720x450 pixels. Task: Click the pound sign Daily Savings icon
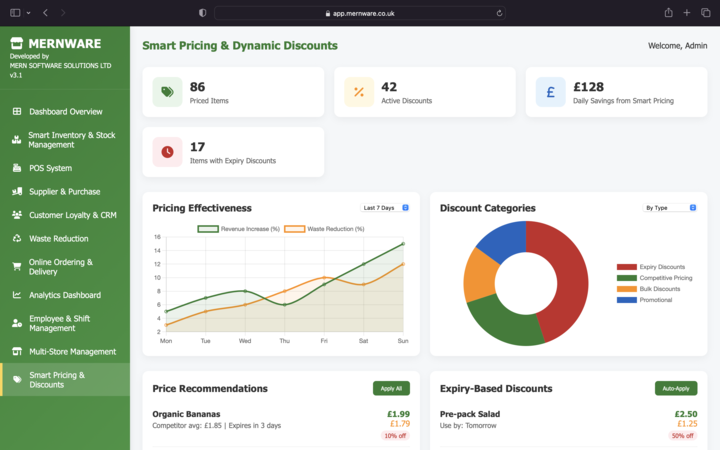551,92
